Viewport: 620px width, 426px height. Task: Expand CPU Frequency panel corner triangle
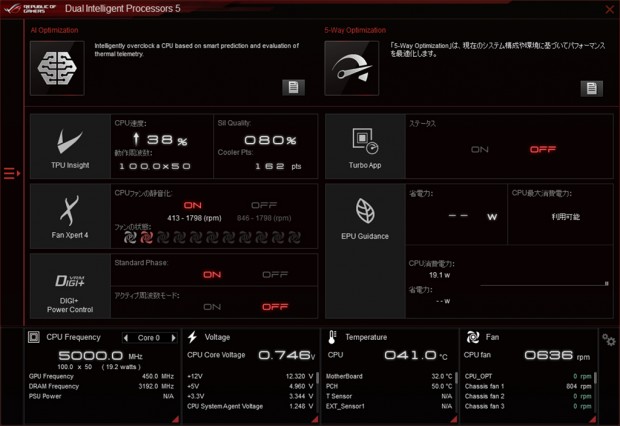176,420
